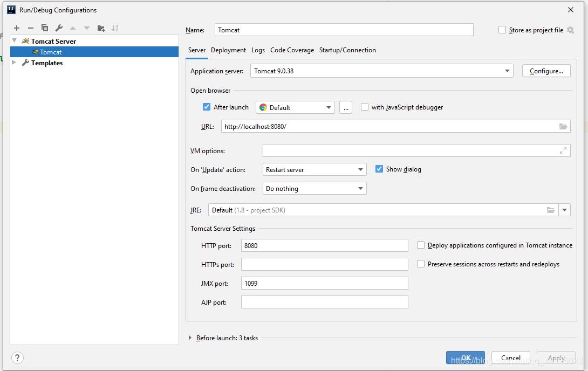Click into the HTTP port input field
The height and width of the screenshot is (371, 588).
(x=324, y=245)
